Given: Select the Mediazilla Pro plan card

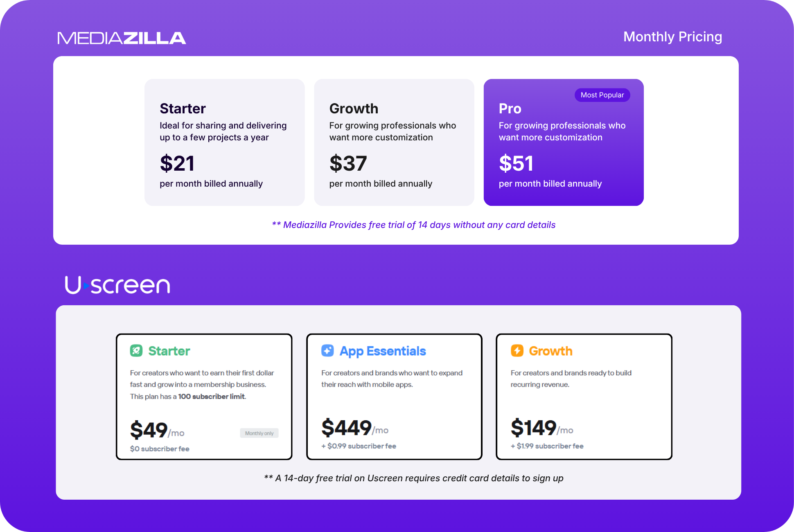Looking at the screenshot, I should click(x=564, y=142).
